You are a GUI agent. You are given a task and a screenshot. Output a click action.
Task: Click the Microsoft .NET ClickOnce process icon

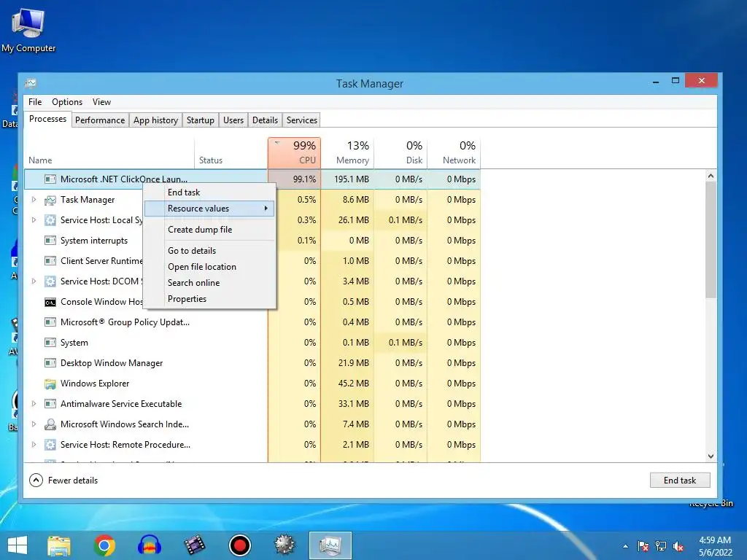50,179
